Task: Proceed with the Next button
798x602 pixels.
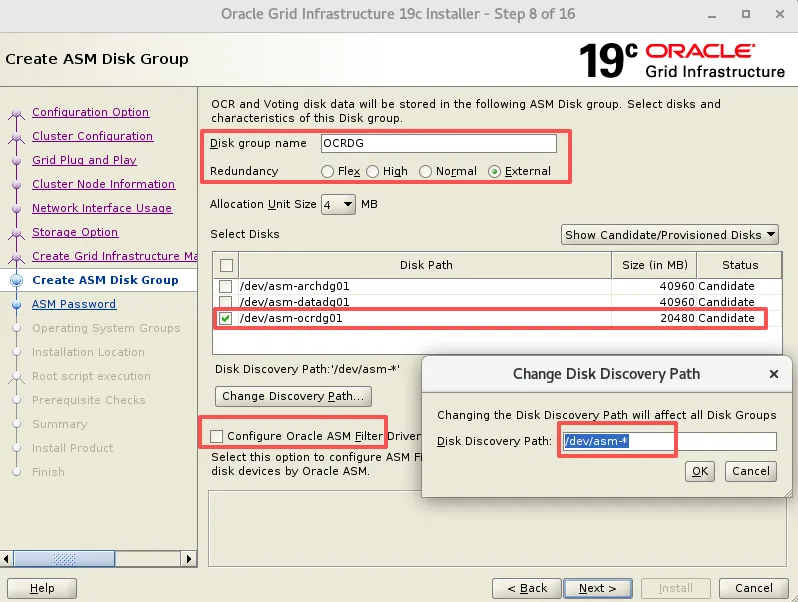Action: [598, 588]
